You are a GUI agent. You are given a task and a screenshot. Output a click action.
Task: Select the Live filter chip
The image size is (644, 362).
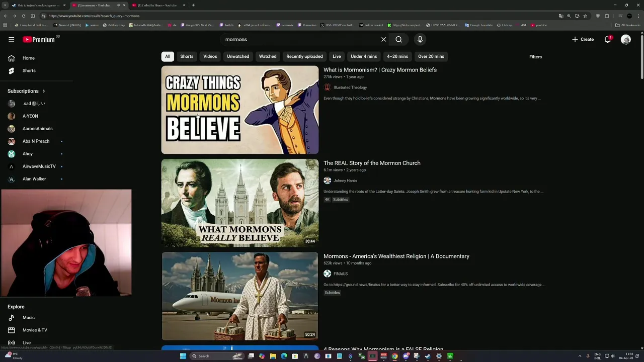pos(337,56)
